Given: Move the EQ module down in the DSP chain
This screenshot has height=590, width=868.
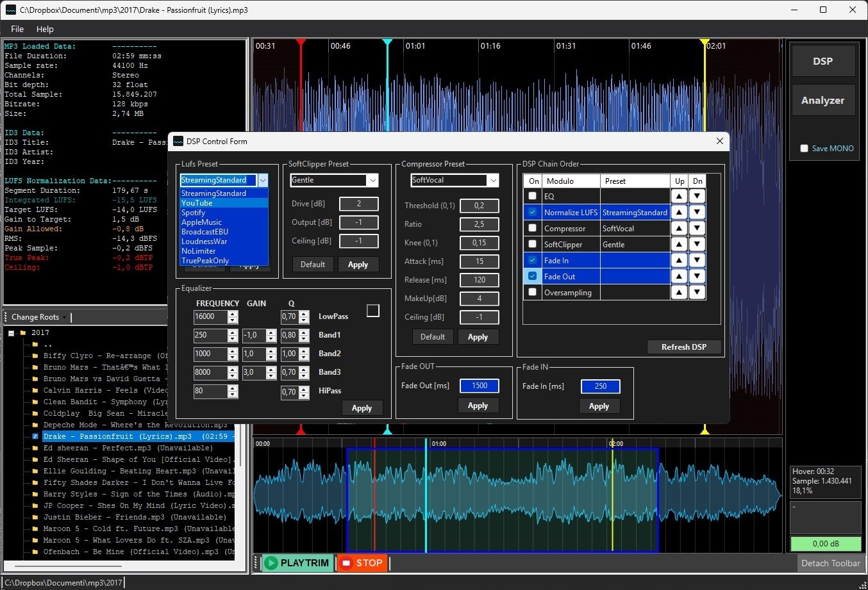Looking at the screenshot, I should pyautogui.click(x=697, y=196).
